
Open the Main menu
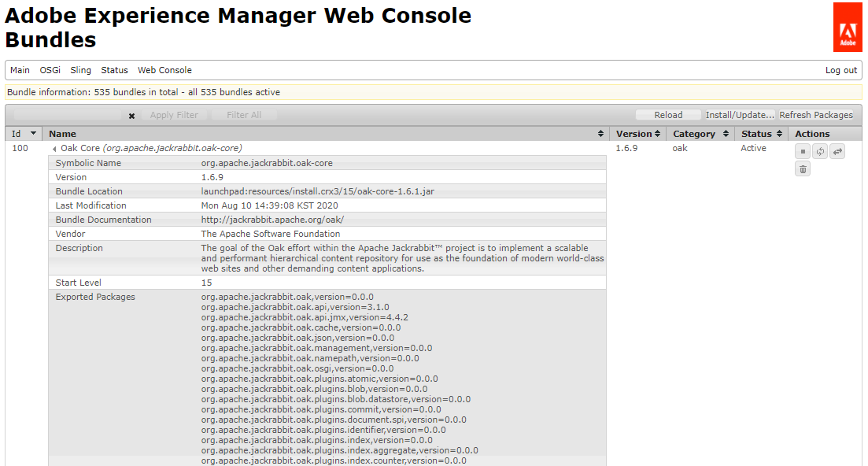tap(20, 70)
